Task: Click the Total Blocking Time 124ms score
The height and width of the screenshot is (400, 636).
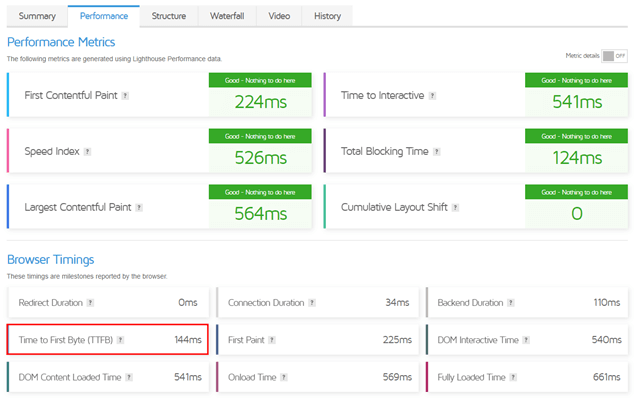Action: pyautogui.click(x=577, y=158)
